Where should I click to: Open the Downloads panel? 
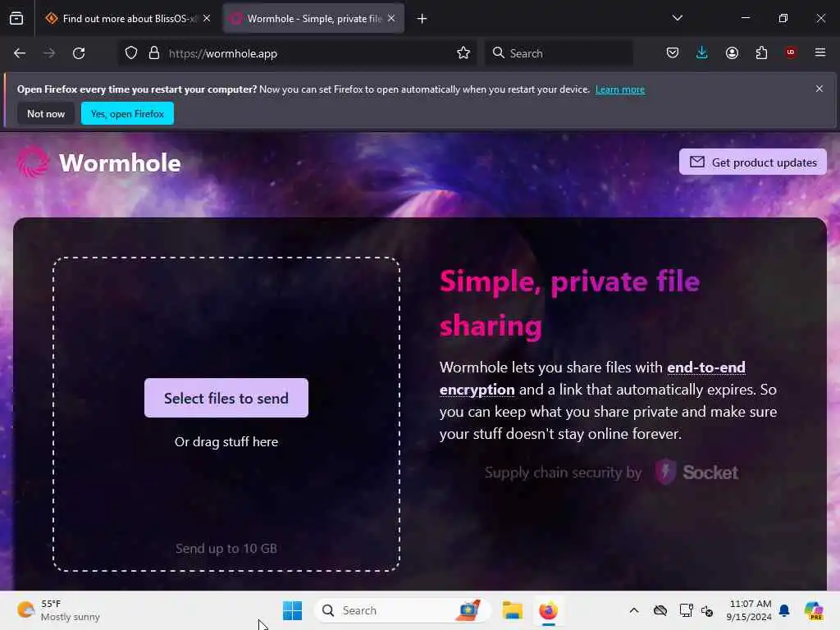pyautogui.click(x=702, y=53)
